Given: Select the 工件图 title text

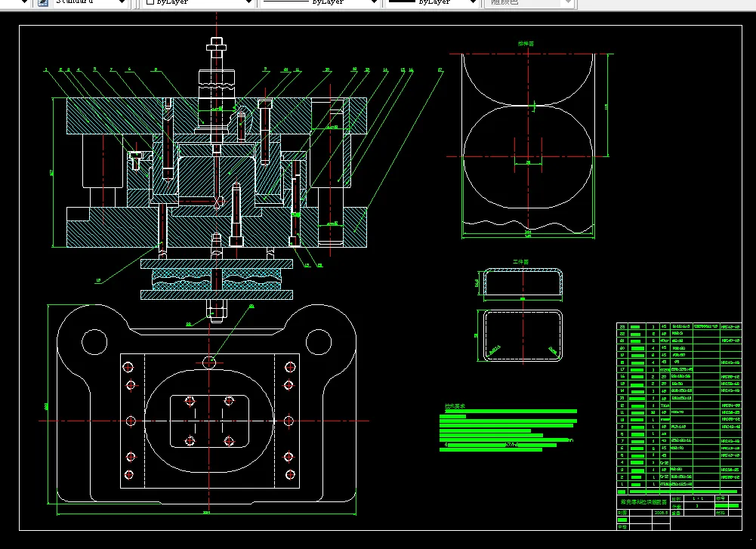Looking at the screenshot, I should tap(520, 262).
